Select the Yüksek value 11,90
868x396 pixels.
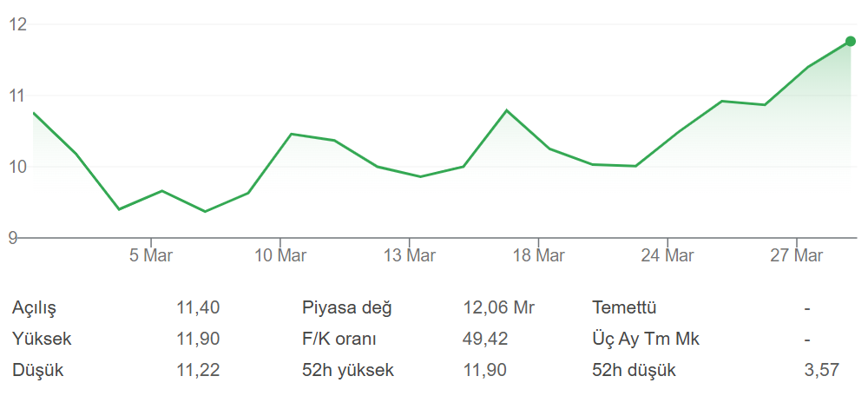pyautogui.click(x=198, y=339)
